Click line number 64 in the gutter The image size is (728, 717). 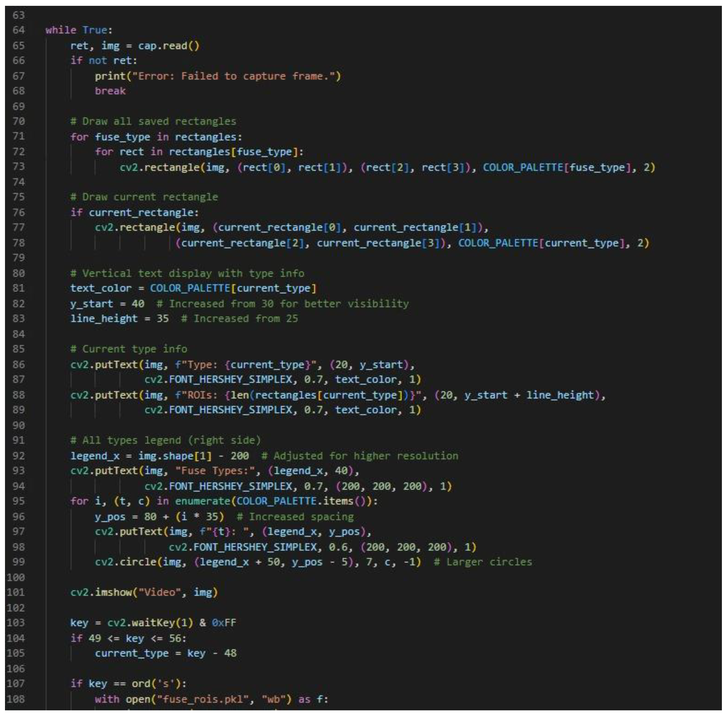click(18, 30)
